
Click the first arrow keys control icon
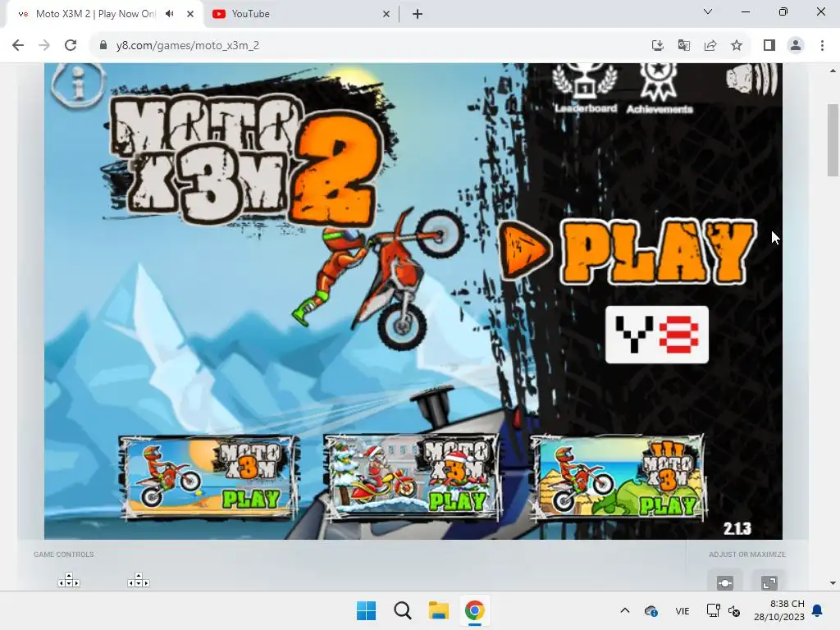[69, 580]
